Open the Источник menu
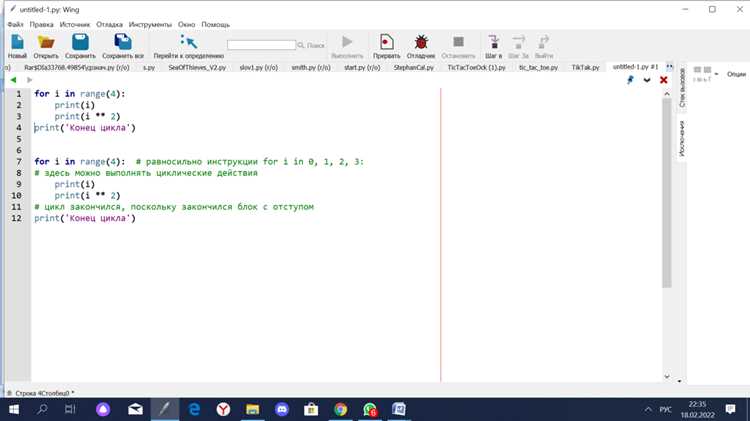750x421 pixels. point(75,24)
